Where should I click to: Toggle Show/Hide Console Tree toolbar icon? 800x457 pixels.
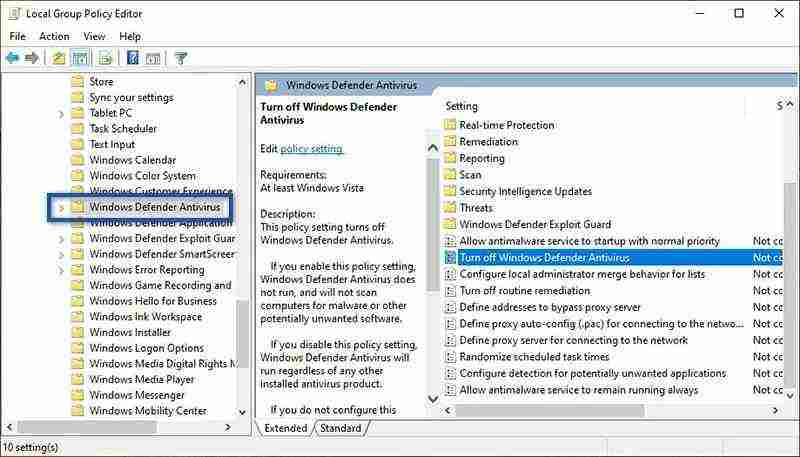(x=81, y=58)
